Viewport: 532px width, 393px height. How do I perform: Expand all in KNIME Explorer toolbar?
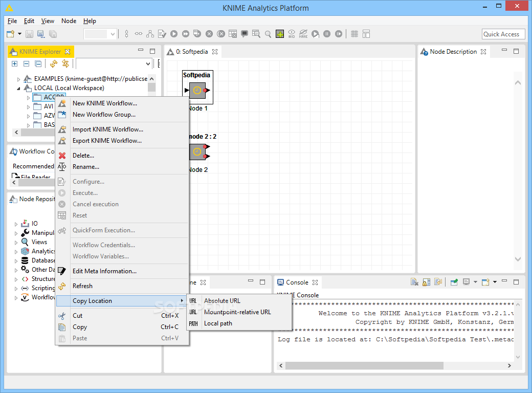coord(15,63)
